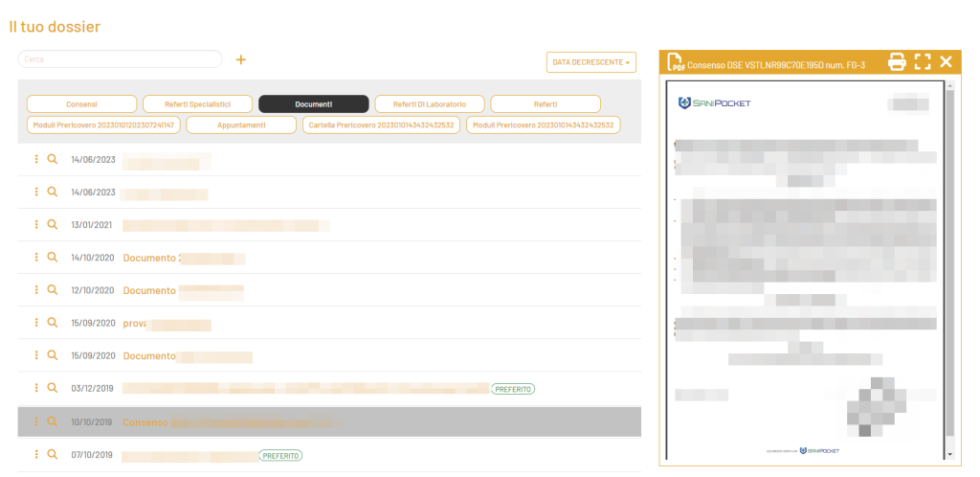Toggle the Appuntamenti filter chip
The height and width of the screenshot is (477, 980).
click(x=240, y=125)
